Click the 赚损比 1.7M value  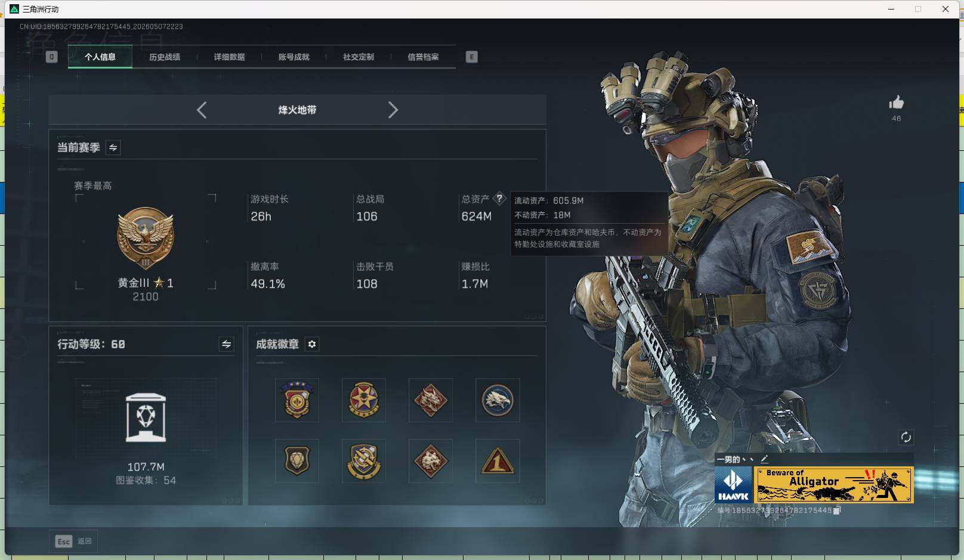pyautogui.click(x=475, y=284)
